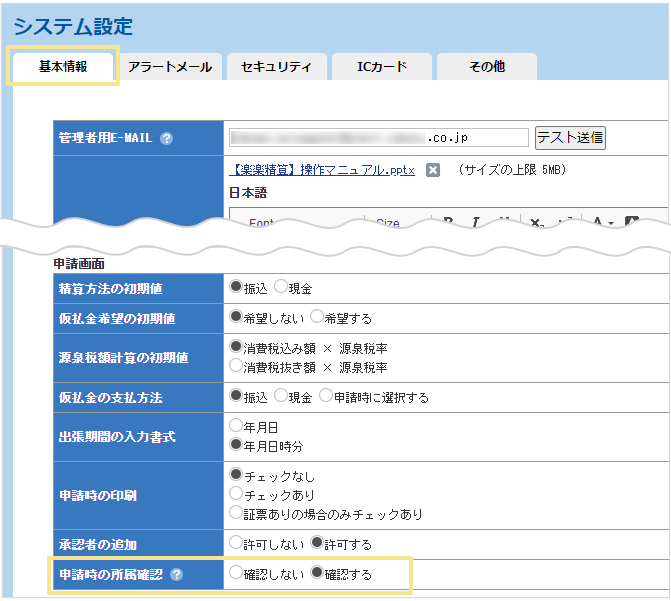Open the Size dropdown in editor

[388, 223]
